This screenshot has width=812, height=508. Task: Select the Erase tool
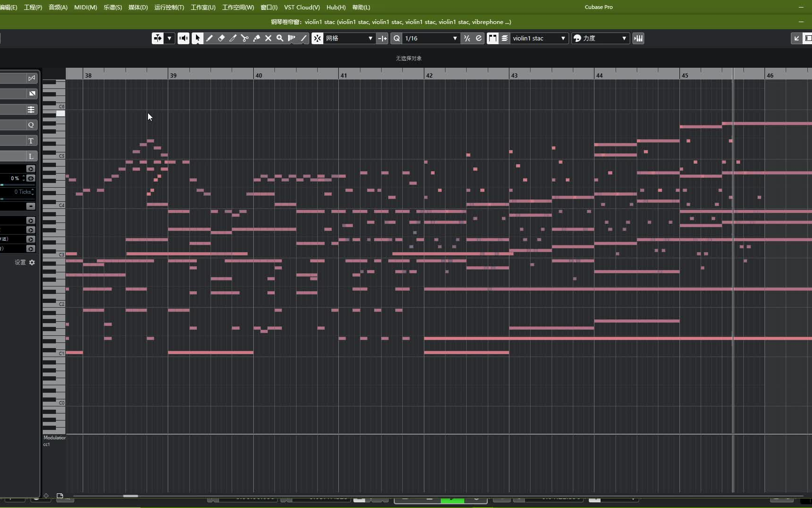click(x=221, y=38)
